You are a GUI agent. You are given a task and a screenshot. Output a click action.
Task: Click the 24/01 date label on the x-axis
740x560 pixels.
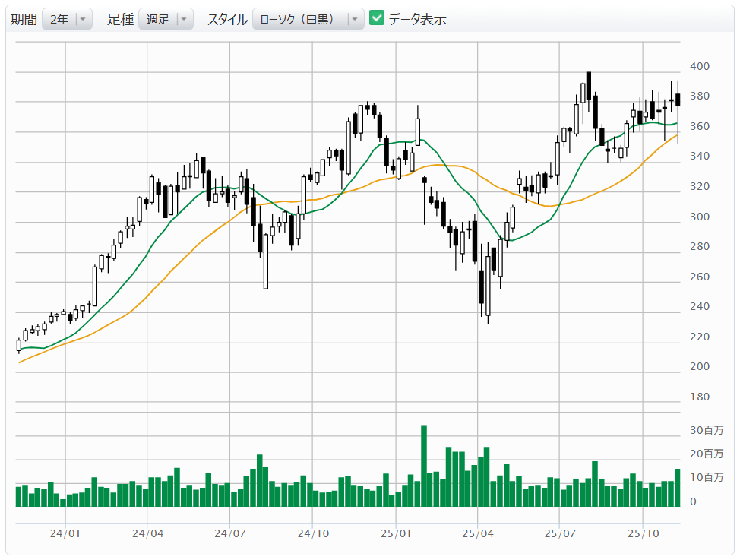65,533
